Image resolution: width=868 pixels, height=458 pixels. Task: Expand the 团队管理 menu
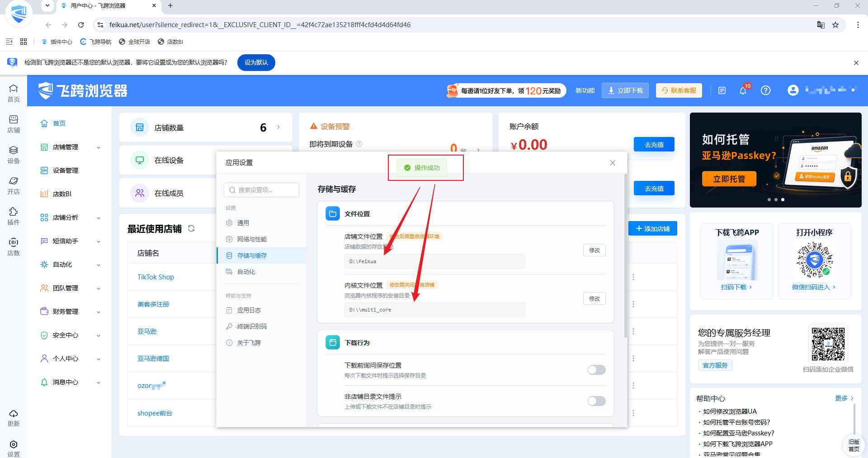(x=70, y=288)
